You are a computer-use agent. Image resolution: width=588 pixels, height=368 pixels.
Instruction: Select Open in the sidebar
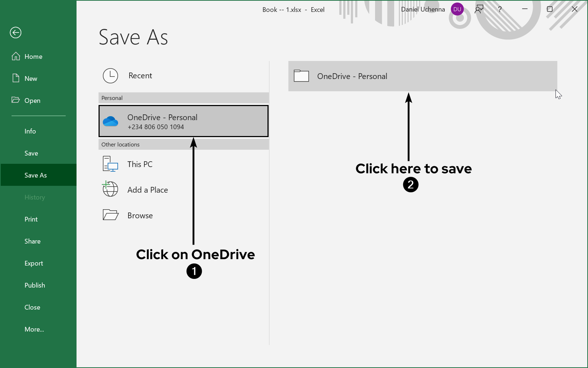(x=32, y=101)
